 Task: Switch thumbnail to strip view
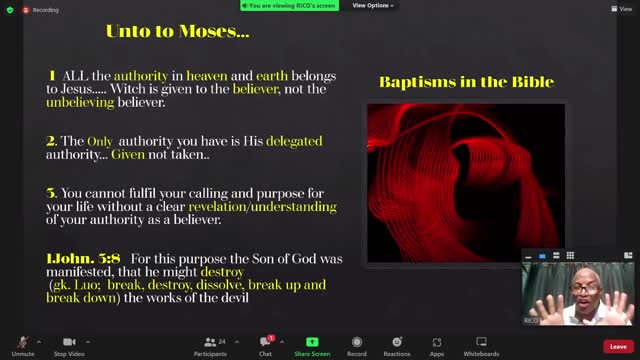(x=556, y=256)
